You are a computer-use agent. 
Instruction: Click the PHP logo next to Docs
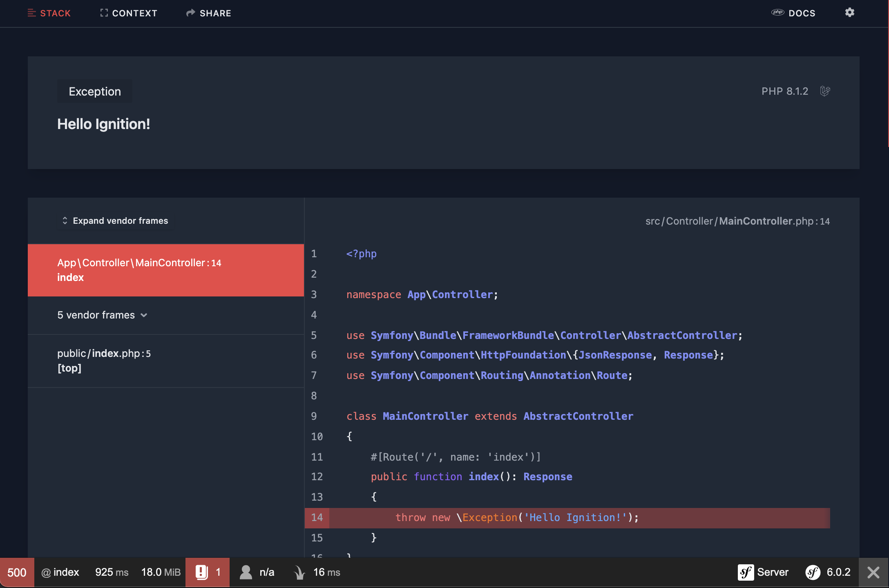[x=777, y=13]
